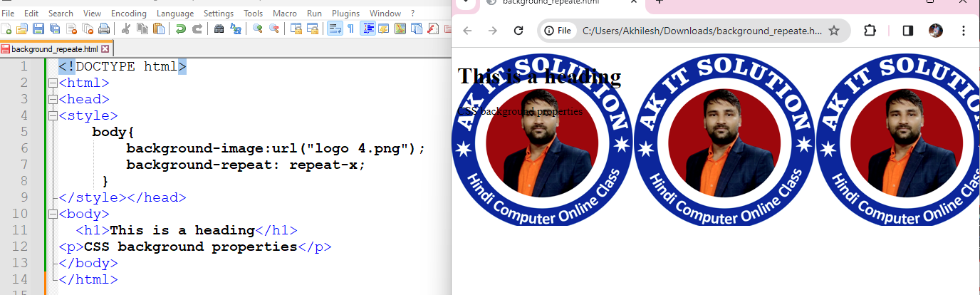Open the File menu
The height and width of the screenshot is (295, 980).
pyautogui.click(x=8, y=14)
